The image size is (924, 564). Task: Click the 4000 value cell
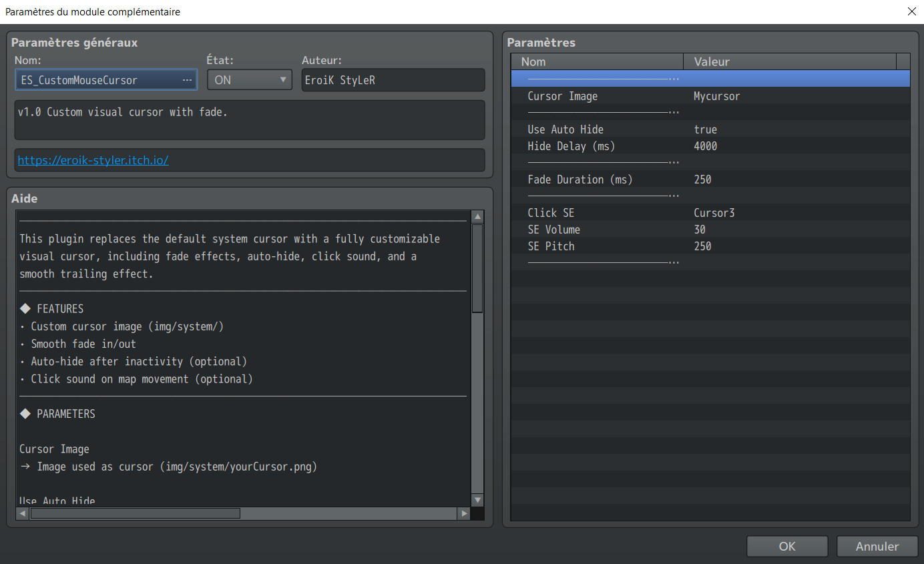(x=705, y=146)
